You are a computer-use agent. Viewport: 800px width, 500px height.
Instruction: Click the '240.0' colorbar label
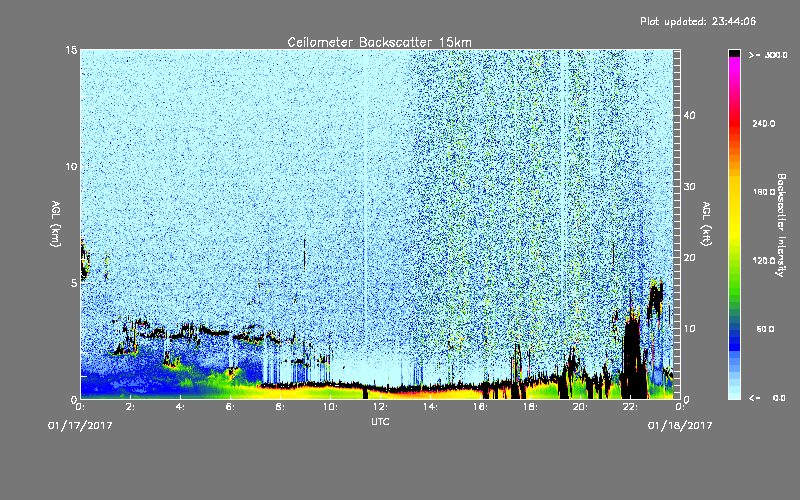click(764, 123)
